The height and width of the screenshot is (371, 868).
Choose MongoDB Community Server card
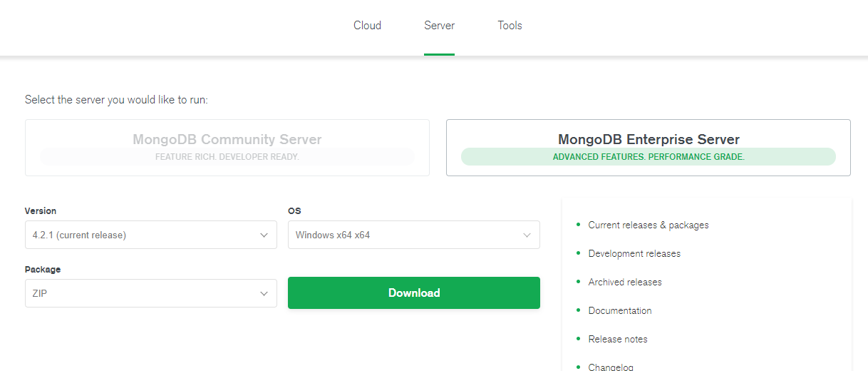[x=227, y=148]
